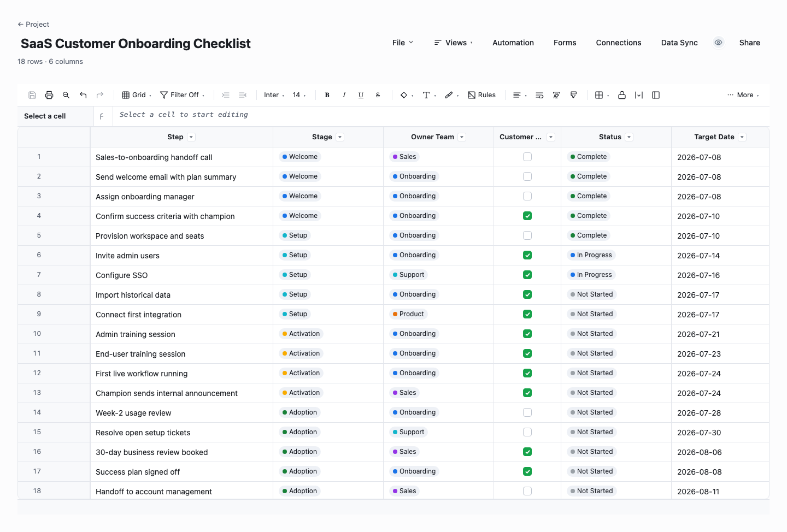Toggle strikethrough formatting
The image size is (787, 532).
(x=378, y=95)
